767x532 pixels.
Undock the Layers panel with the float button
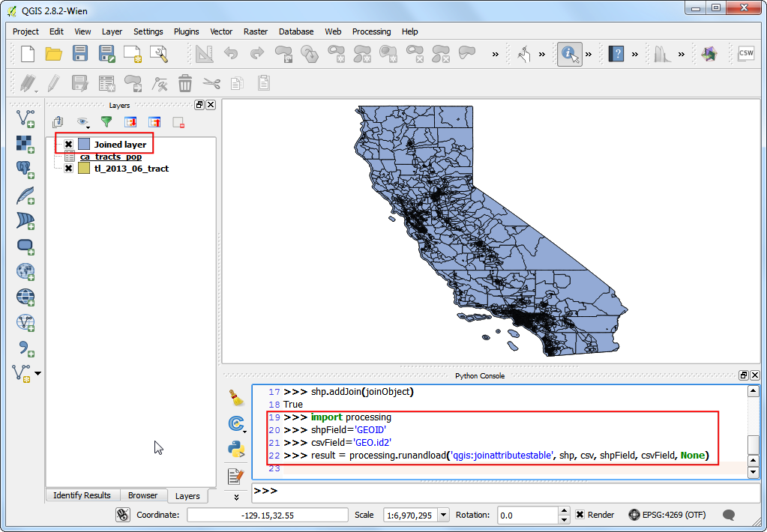(199, 105)
